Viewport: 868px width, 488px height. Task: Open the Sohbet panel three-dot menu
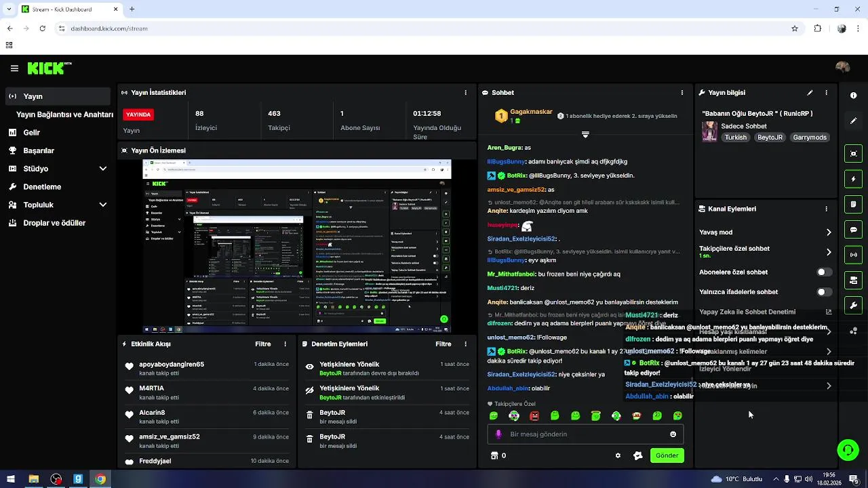coord(682,92)
